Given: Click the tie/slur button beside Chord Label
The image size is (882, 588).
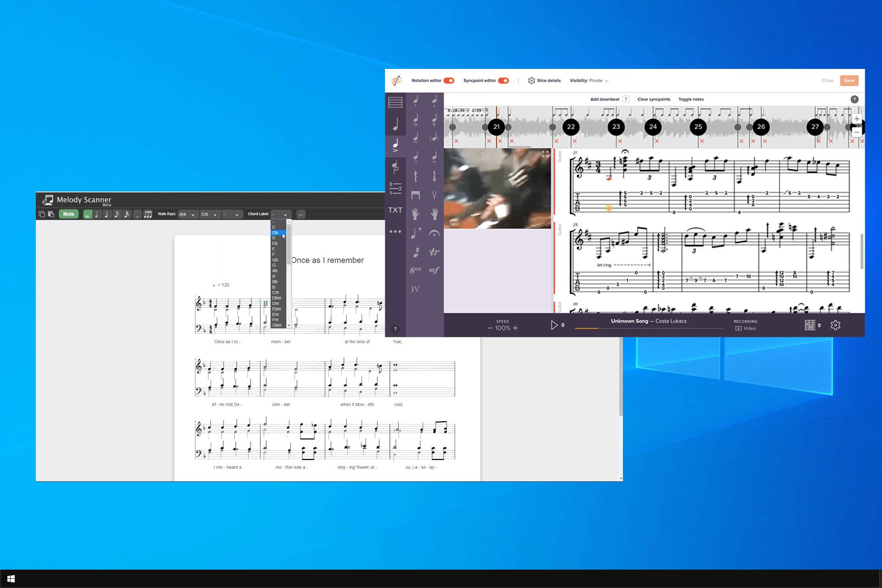Looking at the screenshot, I should tap(300, 214).
